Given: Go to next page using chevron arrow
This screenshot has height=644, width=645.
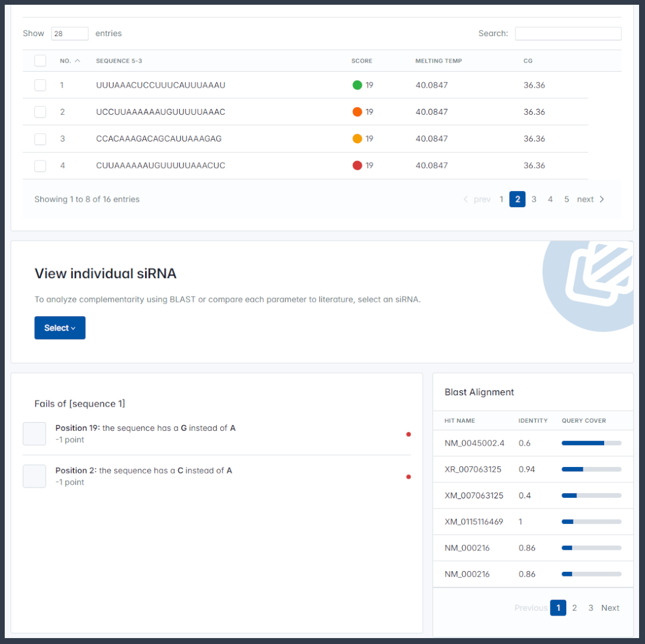Looking at the screenshot, I should 602,199.
